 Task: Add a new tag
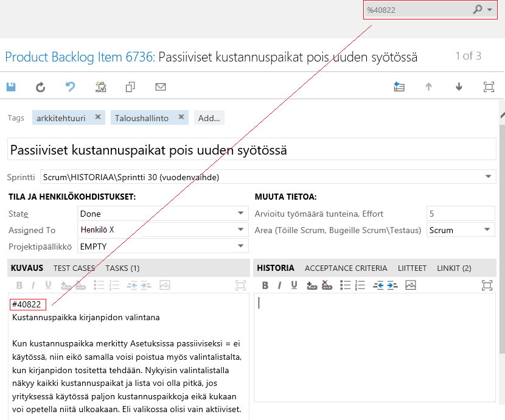pyautogui.click(x=209, y=118)
